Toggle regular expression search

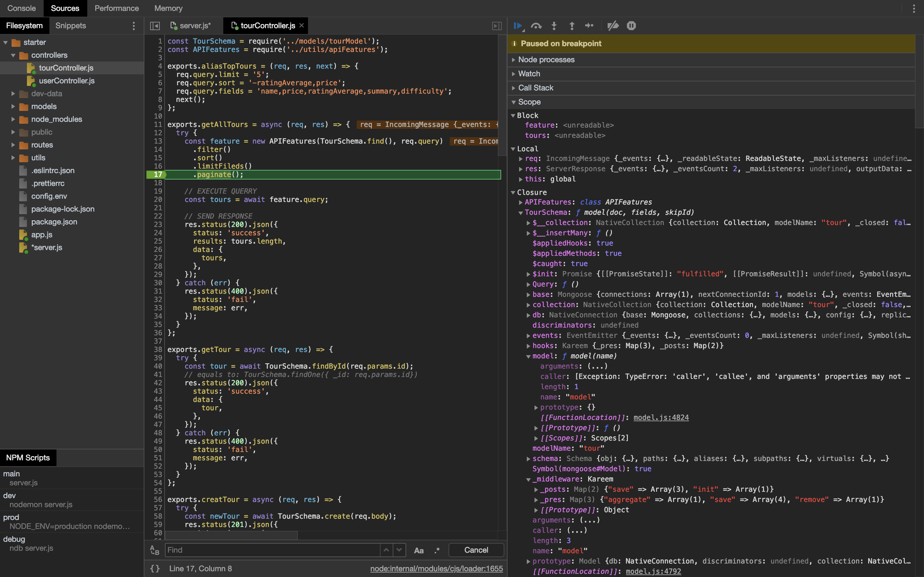(x=437, y=550)
